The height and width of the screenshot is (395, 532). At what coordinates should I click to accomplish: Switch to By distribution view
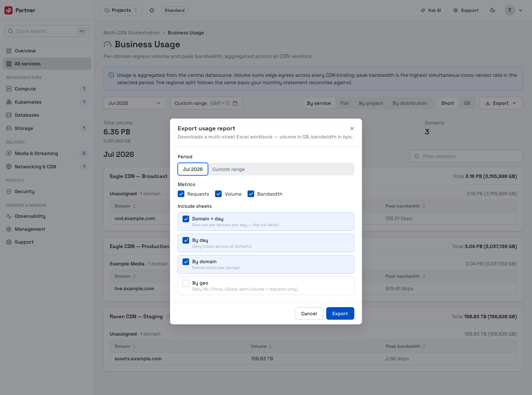point(410,103)
